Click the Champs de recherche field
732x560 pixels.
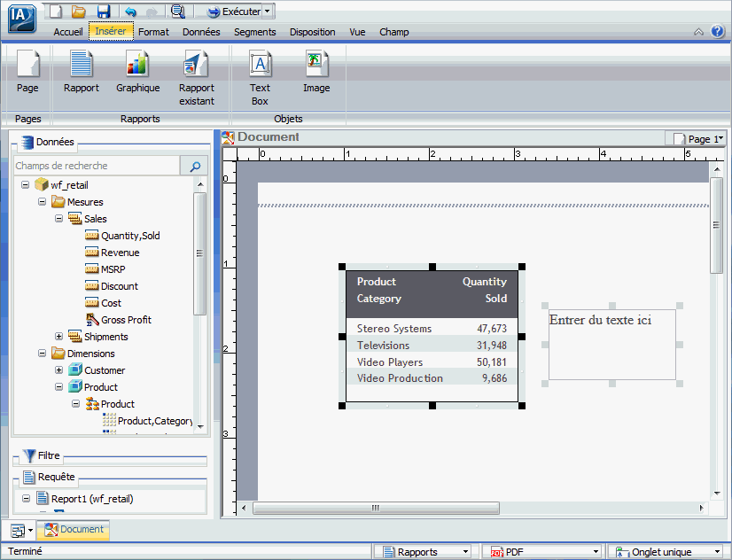click(97, 166)
